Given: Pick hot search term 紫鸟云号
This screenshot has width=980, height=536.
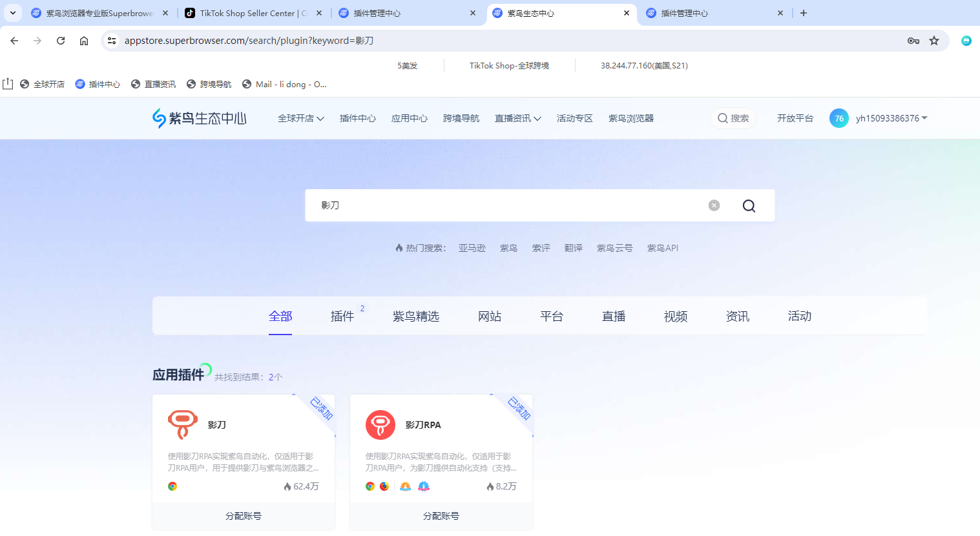Looking at the screenshot, I should (x=615, y=248).
